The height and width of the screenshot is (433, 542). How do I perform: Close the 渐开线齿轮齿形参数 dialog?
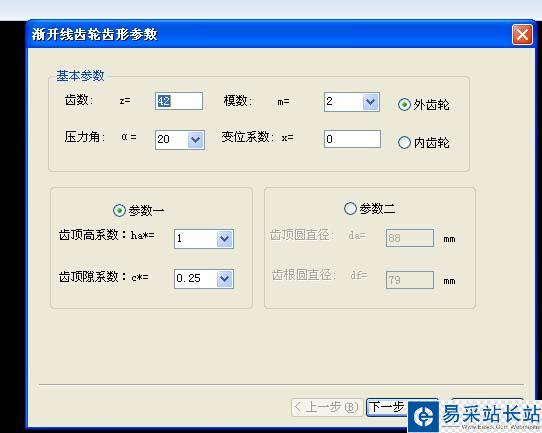[x=522, y=35]
